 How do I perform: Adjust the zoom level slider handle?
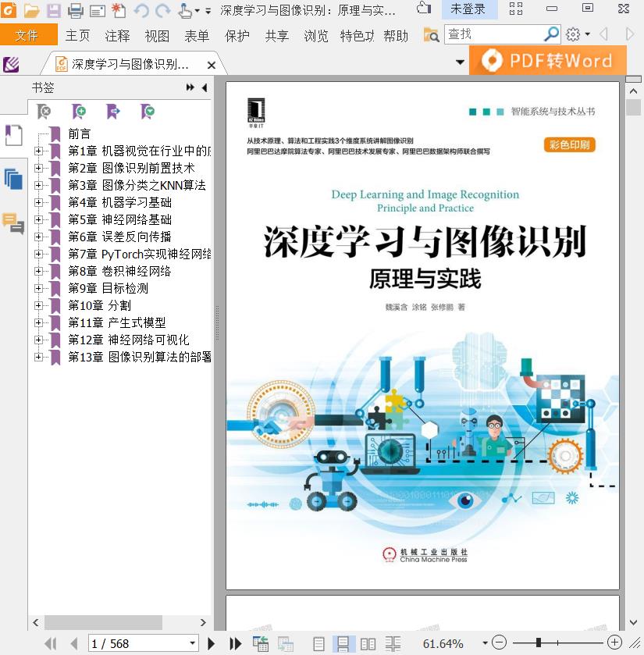(539, 643)
